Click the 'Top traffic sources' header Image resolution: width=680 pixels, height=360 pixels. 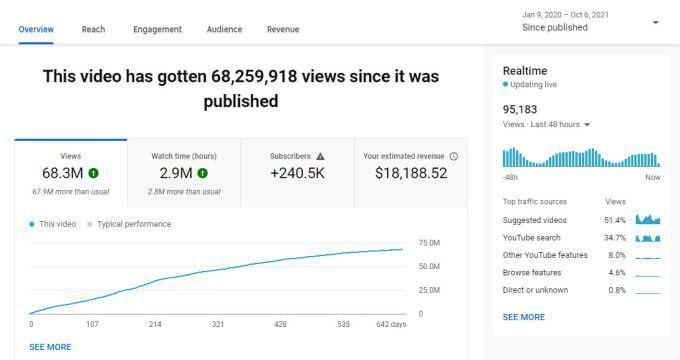pos(535,201)
